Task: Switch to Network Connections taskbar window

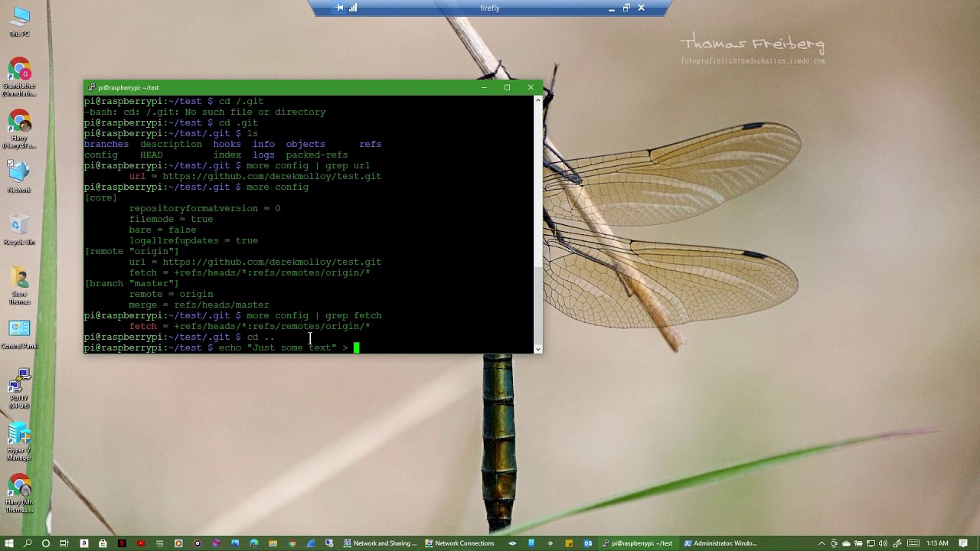Action: pyautogui.click(x=460, y=543)
